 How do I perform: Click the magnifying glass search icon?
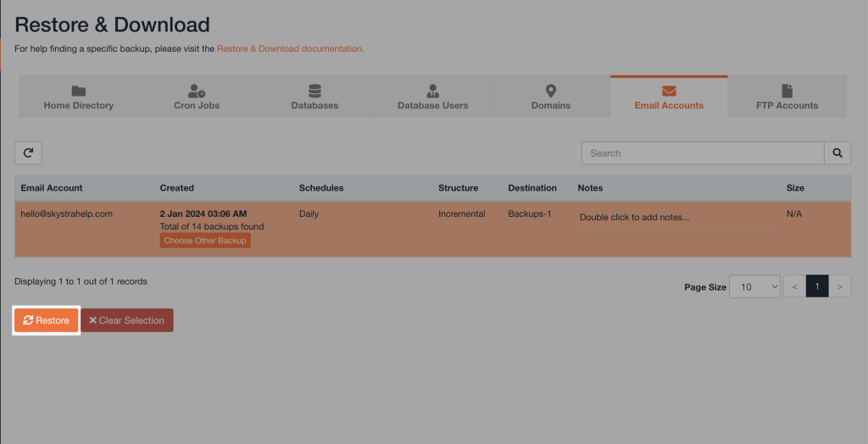tap(837, 153)
